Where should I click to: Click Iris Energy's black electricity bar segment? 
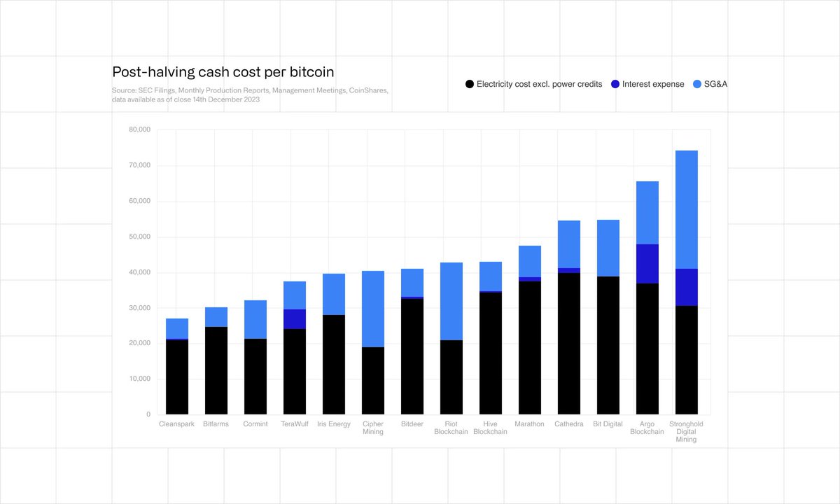tap(334, 365)
